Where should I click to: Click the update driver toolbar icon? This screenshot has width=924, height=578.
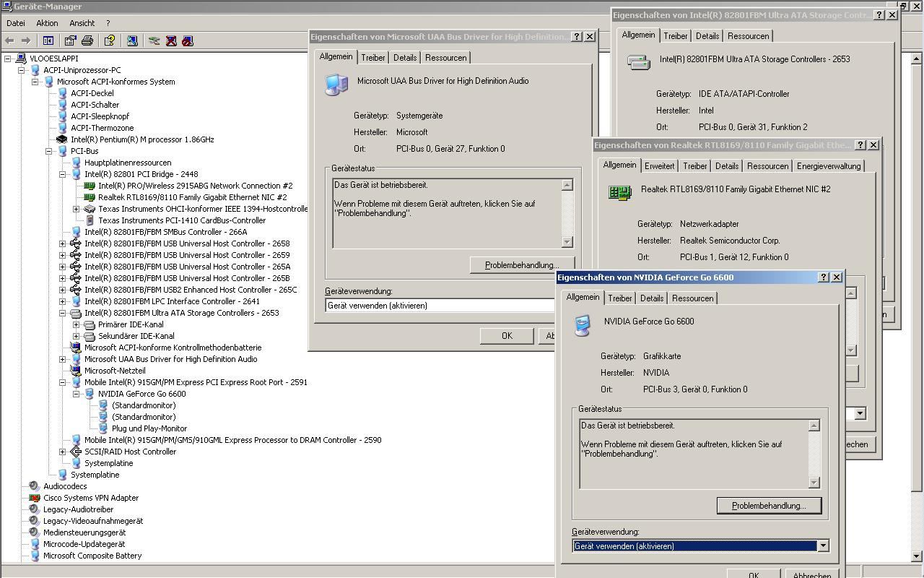[154, 41]
